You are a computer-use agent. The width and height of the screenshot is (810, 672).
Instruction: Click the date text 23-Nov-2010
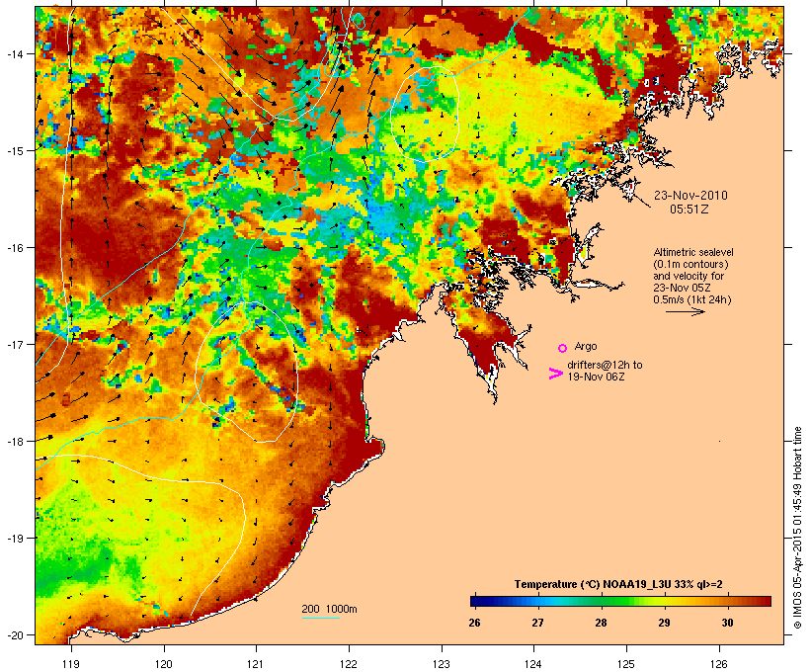690,196
